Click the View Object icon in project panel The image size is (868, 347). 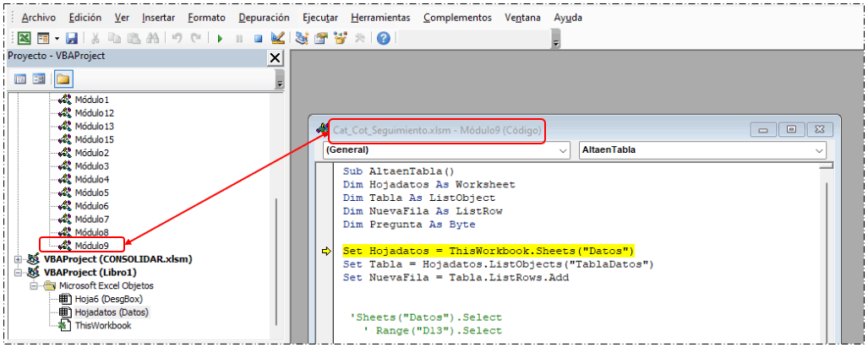coord(39,79)
